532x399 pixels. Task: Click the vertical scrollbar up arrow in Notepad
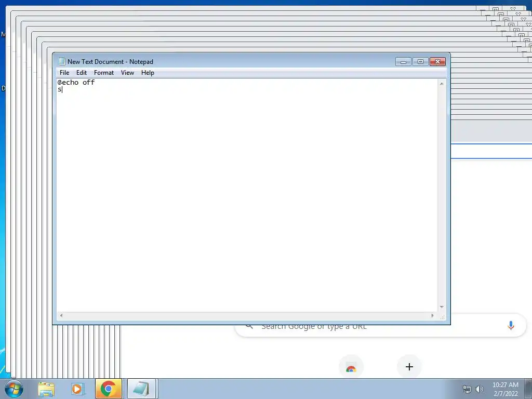click(442, 83)
